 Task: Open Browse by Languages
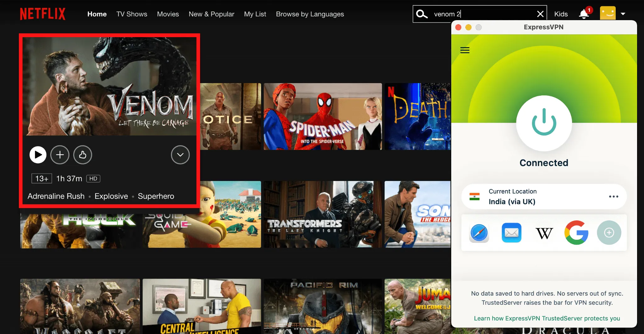coord(310,14)
